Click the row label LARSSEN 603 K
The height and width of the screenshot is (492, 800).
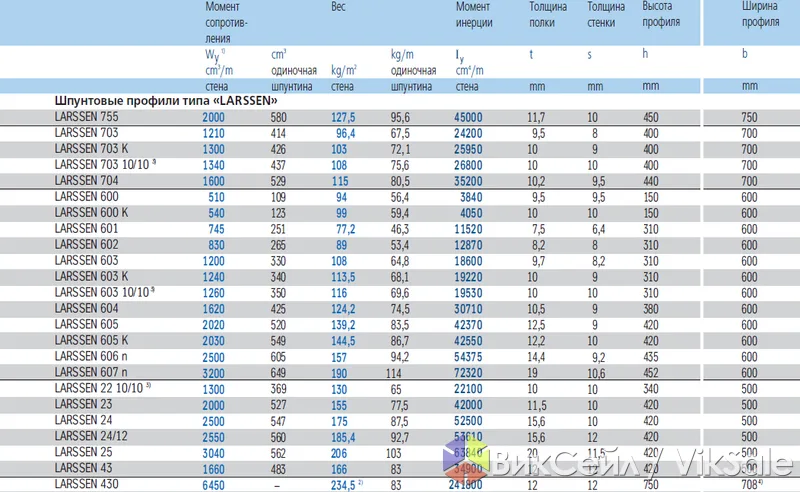[91, 277]
